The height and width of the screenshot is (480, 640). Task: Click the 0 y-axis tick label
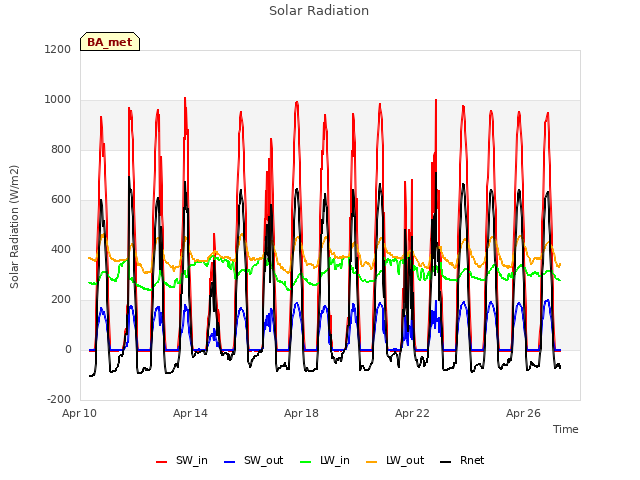click(x=68, y=349)
